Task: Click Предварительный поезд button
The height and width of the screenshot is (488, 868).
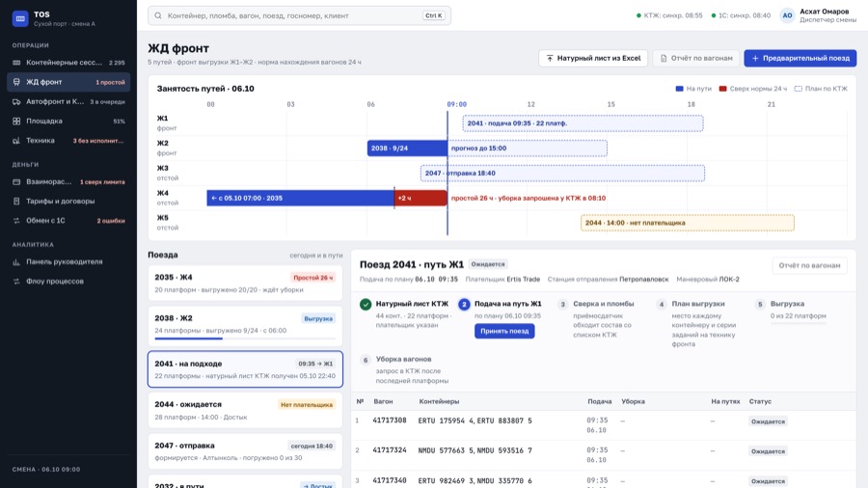Action: coord(800,58)
